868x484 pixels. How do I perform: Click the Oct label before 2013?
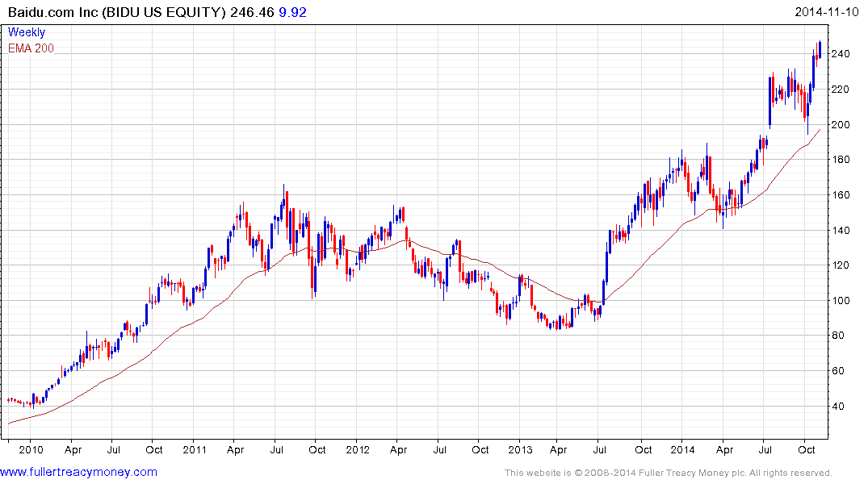(x=480, y=449)
